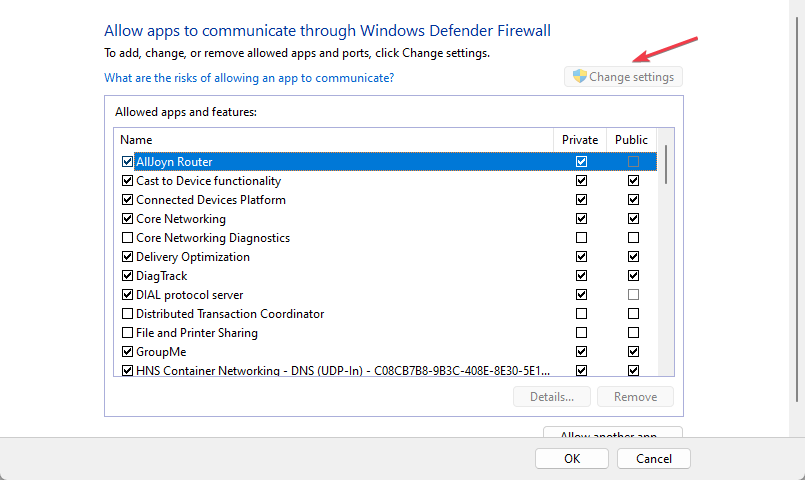The width and height of the screenshot is (805, 480).
Task: Open the risks of allowing an app link
Action: (x=249, y=77)
